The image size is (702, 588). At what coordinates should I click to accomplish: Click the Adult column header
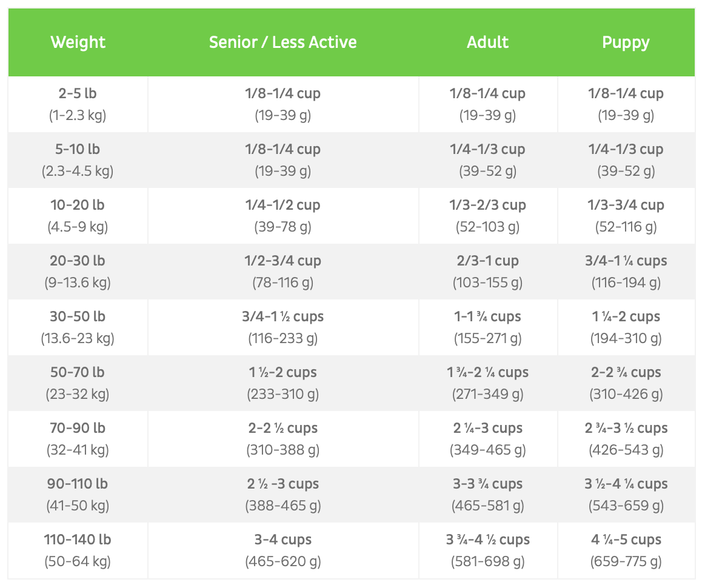click(x=487, y=42)
